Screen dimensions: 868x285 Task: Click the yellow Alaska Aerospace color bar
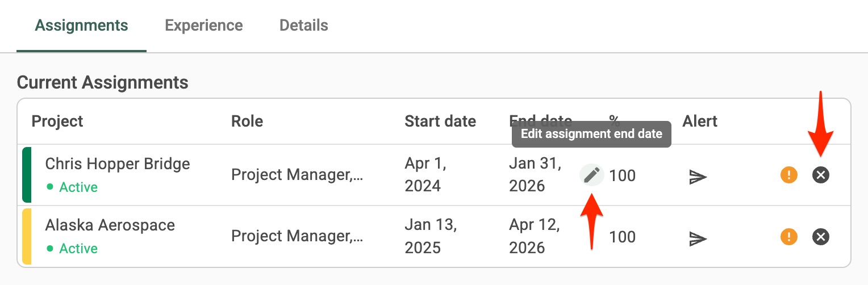(27, 236)
